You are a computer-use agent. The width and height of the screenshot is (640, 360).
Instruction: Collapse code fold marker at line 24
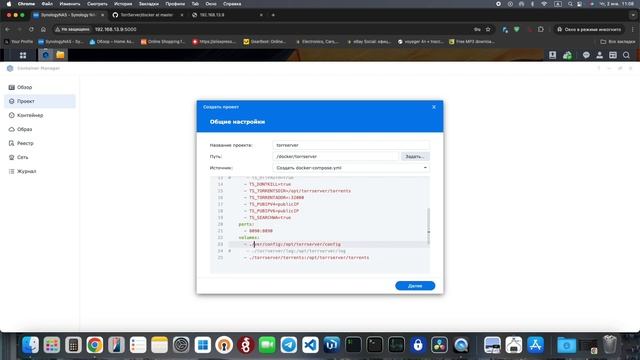pyautogui.click(x=229, y=251)
